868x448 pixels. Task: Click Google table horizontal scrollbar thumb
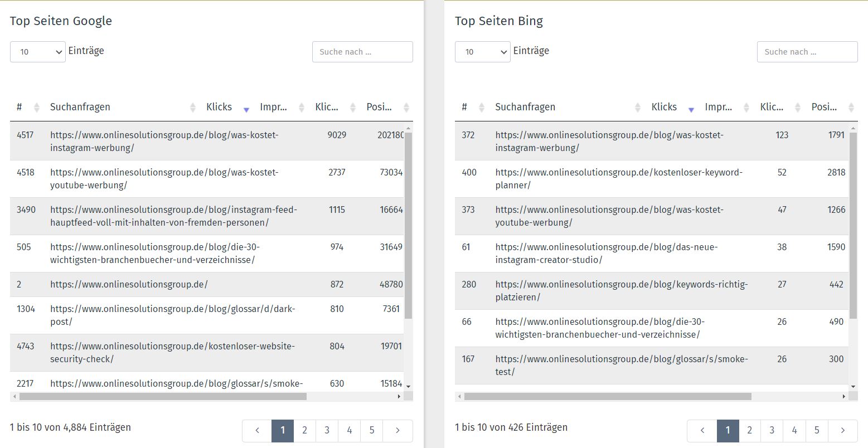(x=163, y=397)
